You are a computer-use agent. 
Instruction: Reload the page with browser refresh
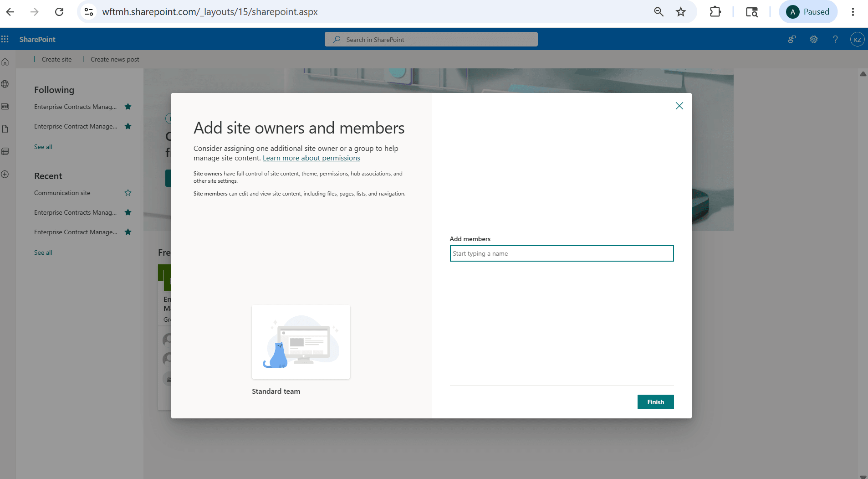pos(59,12)
